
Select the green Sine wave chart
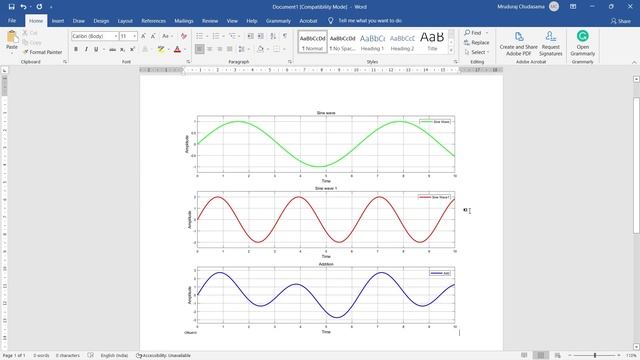pyautogui.click(x=321, y=147)
